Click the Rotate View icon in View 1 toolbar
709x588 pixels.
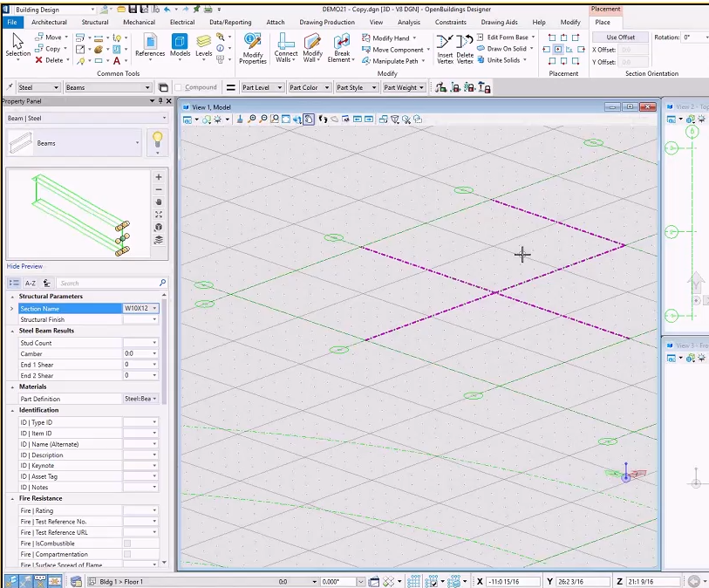(x=297, y=120)
